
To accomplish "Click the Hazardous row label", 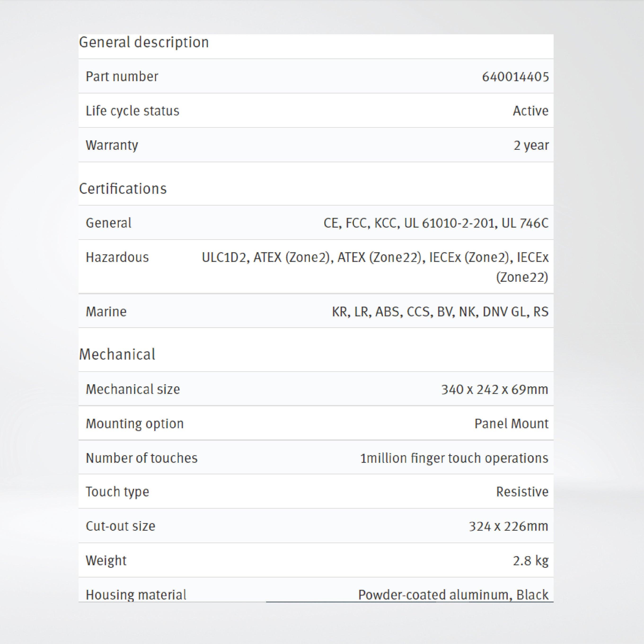I will (x=117, y=257).
